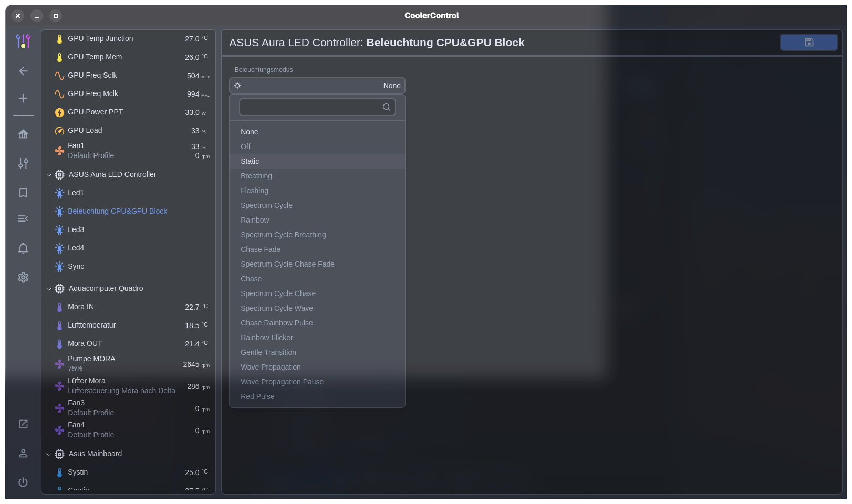Select Chase lighting mode option
Viewport: 852px width, 504px height.
pyautogui.click(x=317, y=279)
